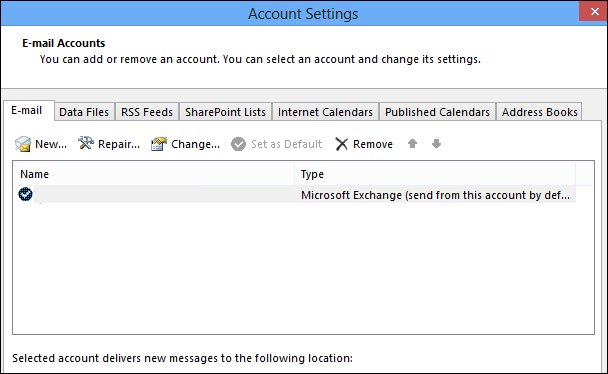
Task: Click the Repair... button label
Action: (119, 144)
